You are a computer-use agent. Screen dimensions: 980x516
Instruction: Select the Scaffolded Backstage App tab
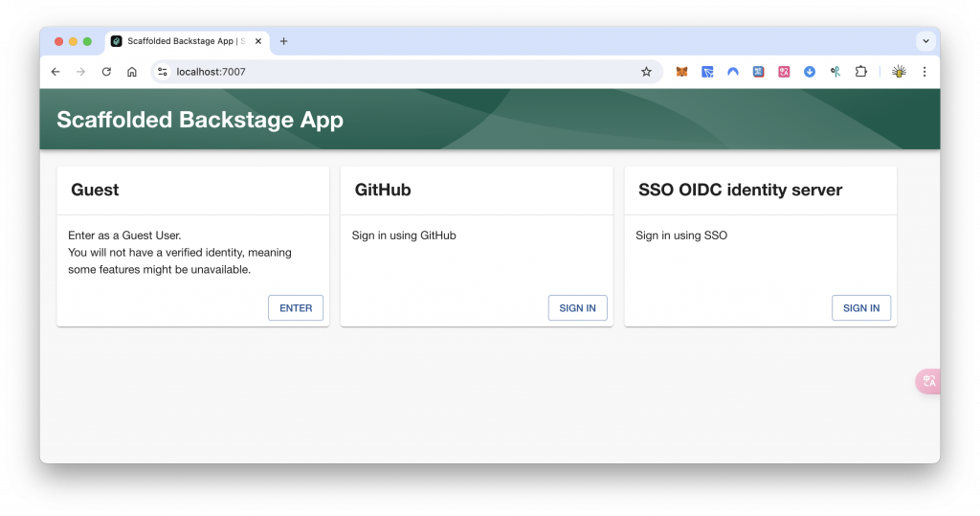(187, 41)
